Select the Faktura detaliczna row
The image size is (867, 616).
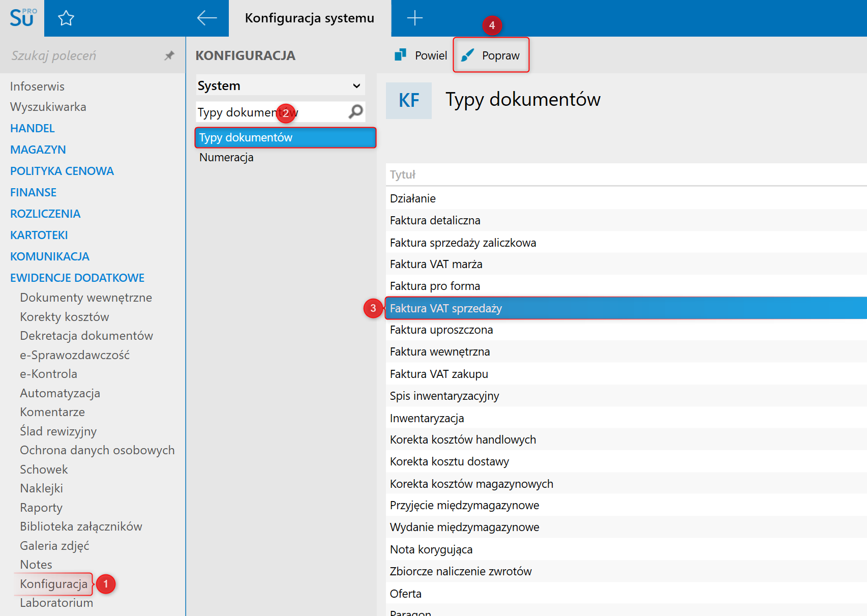pyautogui.click(x=626, y=220)
